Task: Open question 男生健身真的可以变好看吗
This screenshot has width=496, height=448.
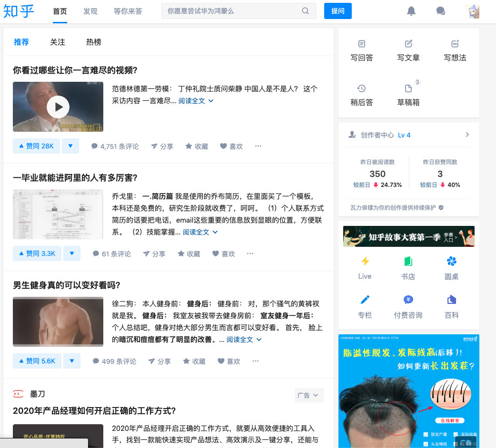Action: 67,285
